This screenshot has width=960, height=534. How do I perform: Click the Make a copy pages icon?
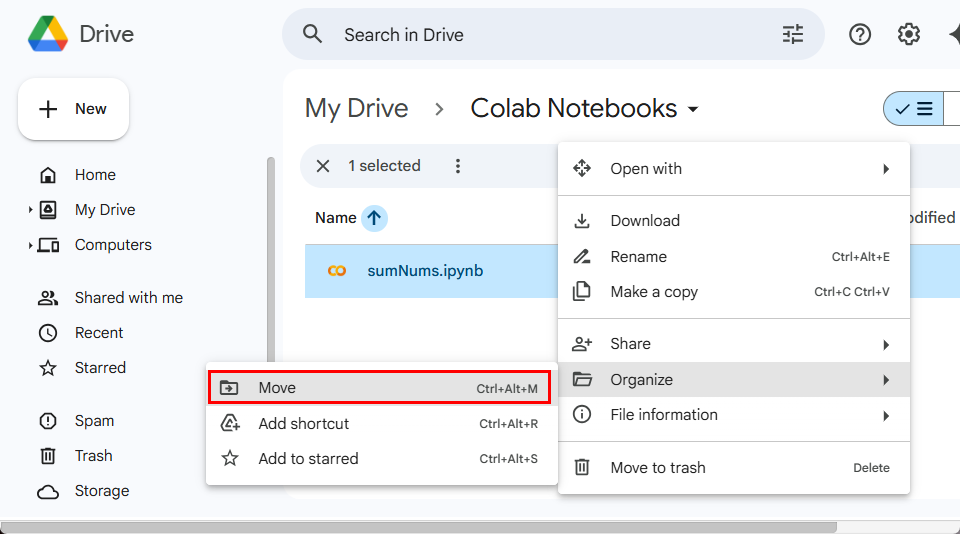click(582, 291)
